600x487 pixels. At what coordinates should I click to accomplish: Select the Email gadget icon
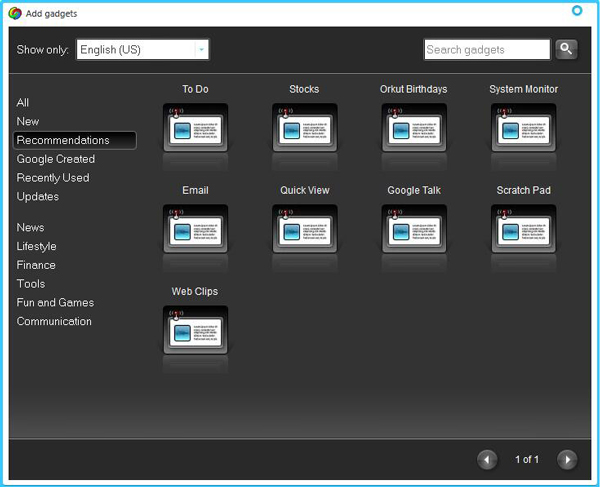click(x=195, y=229)
